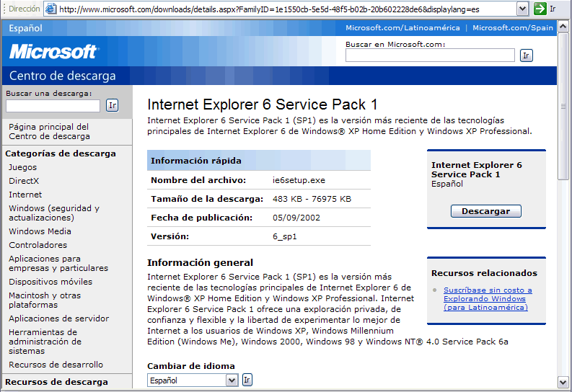This screenshot has height=392, width=572.
Task: Go to Página principal del Centro de descarga
Action: [49, 132]
